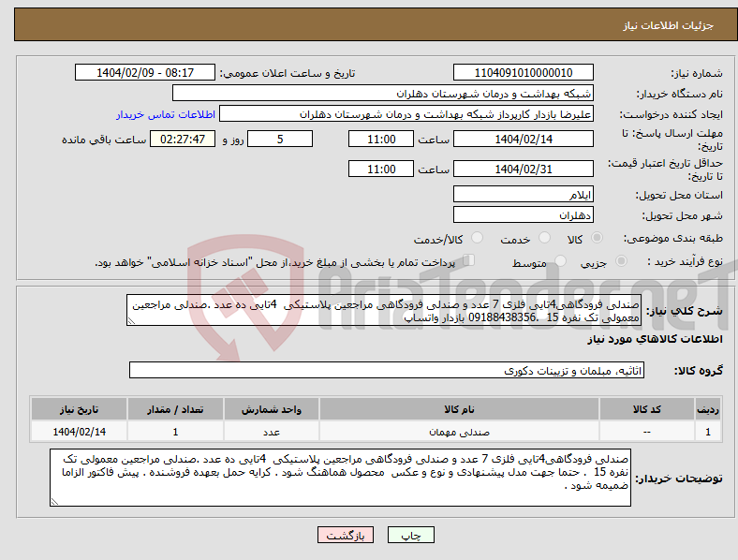
Task: Click price validity date 1404/02/31 field
Action: (x=524, y=169)
